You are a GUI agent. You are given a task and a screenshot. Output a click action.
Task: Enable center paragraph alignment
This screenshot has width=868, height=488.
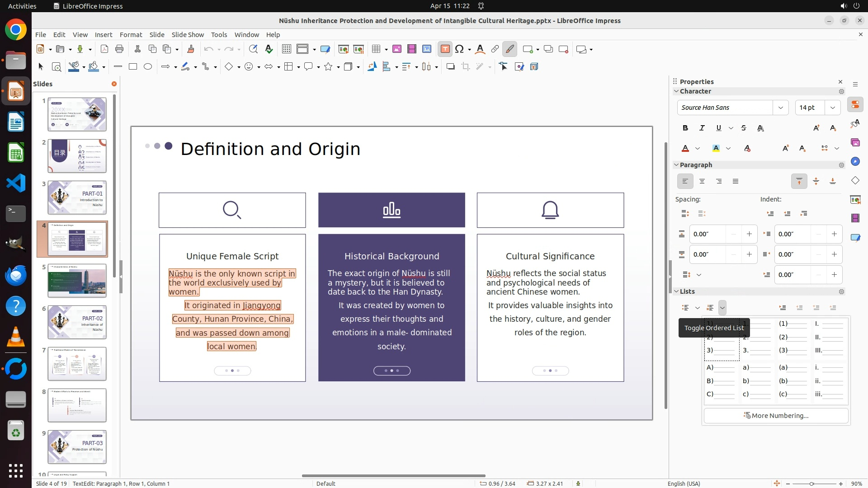[x=702, y=181]
